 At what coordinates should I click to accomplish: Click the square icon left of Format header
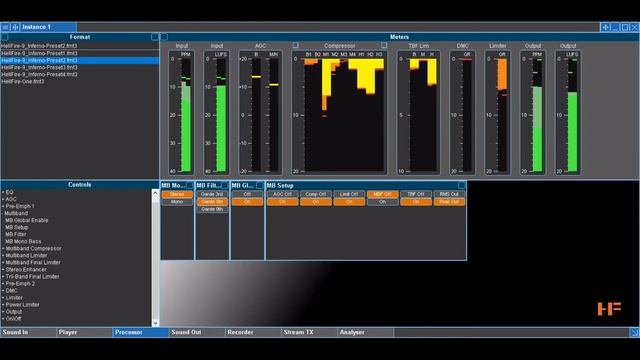[x=4, y=37]
